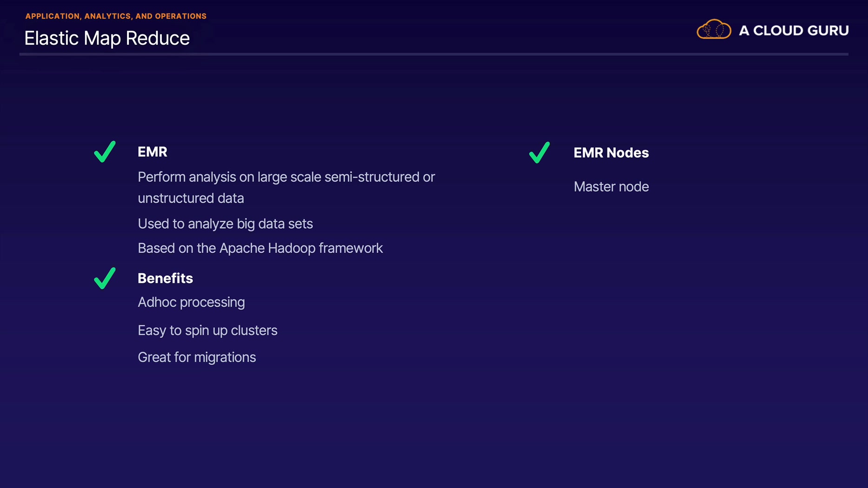Select the Elastic Map Reduce slide title

click(x=107, y=38)
